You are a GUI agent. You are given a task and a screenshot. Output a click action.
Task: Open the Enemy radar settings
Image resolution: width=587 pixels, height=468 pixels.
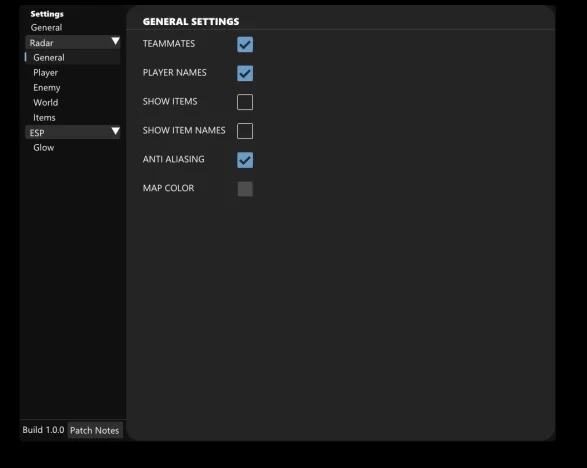(47, 88)
